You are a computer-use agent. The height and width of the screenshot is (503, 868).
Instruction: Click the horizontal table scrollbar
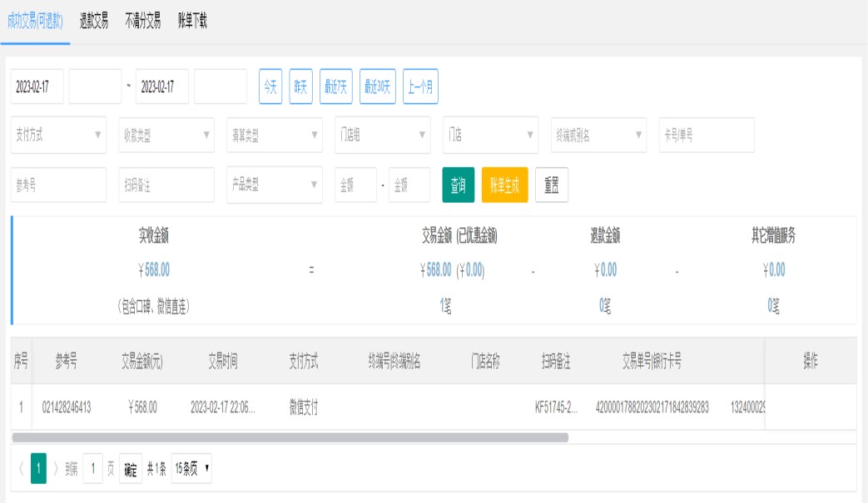(290, 437)
